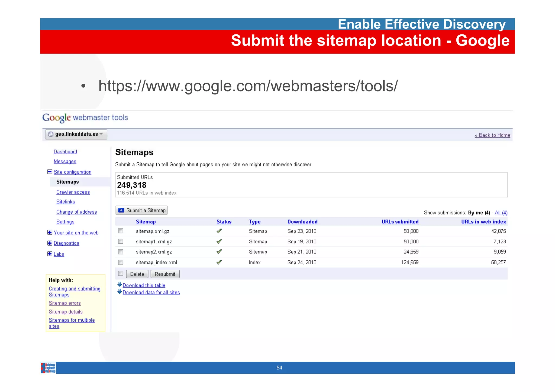The width and height of the screenshot is (555, 392).
Task: Open Settings in the sidebar
Action: point(65,222)
